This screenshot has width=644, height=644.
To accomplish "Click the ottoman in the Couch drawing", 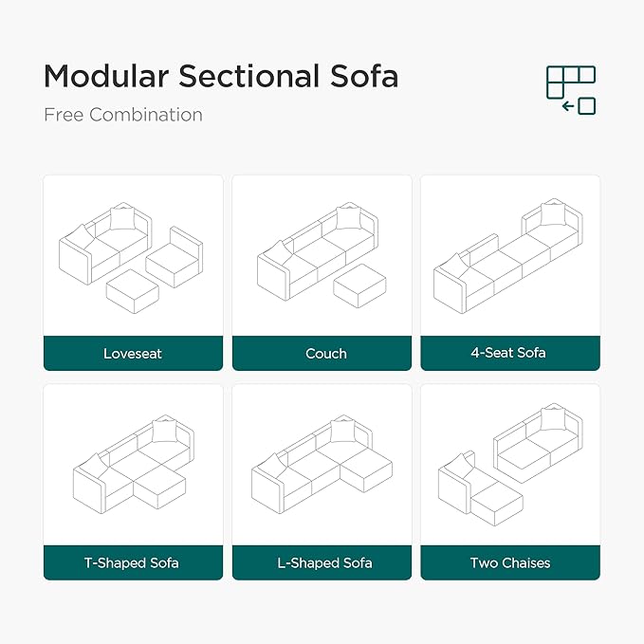I will click(359, 283).
